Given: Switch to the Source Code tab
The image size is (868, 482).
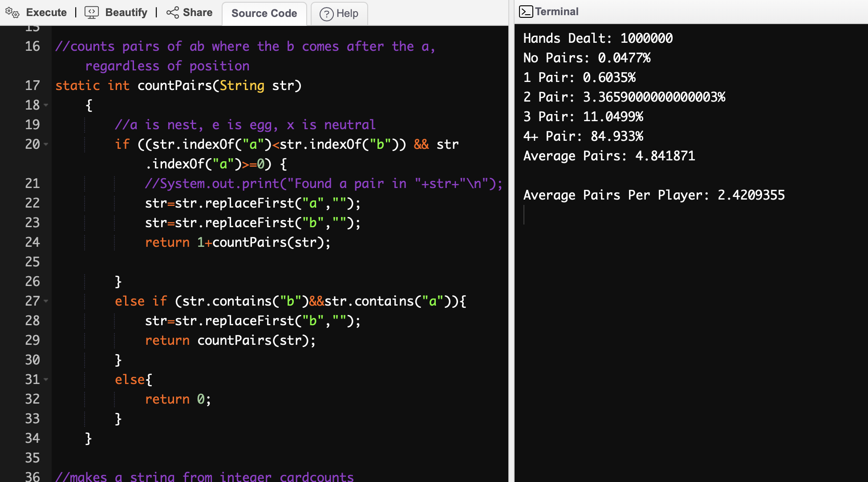Looking at the screenshot, I should click(x=264, y=13).
